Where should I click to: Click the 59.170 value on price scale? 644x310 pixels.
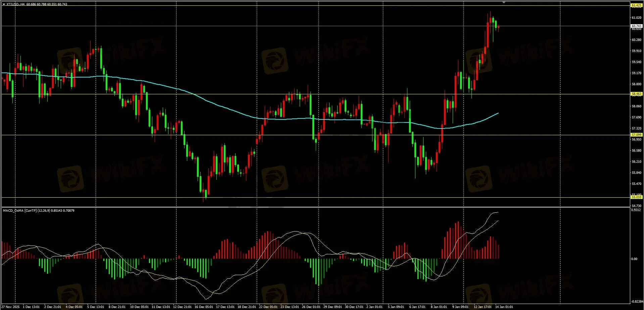tap(636, 73)
